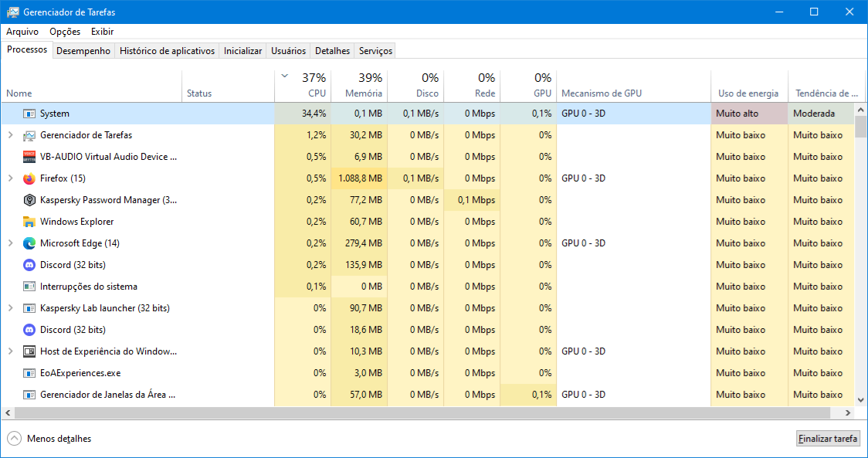The image size is (868, 458).
Task: Click the Kaspersky Lab launcher icon
Action: (x=29, y=308)
